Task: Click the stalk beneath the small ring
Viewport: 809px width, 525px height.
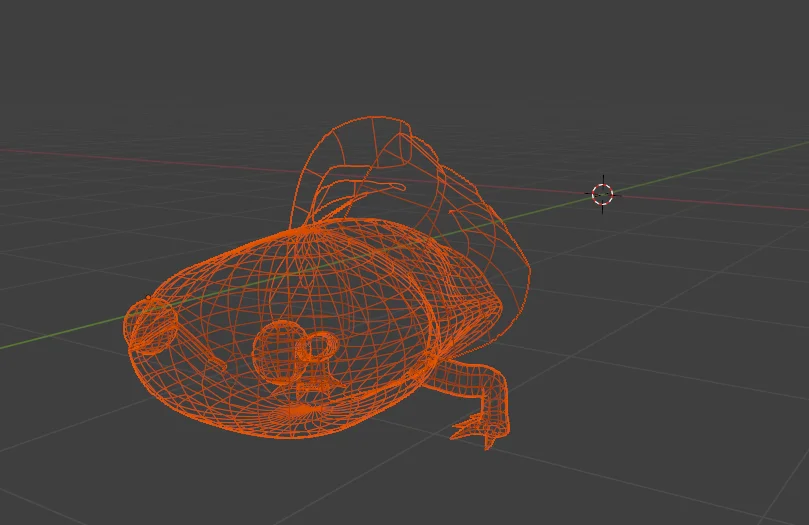Action: (320, 378)
